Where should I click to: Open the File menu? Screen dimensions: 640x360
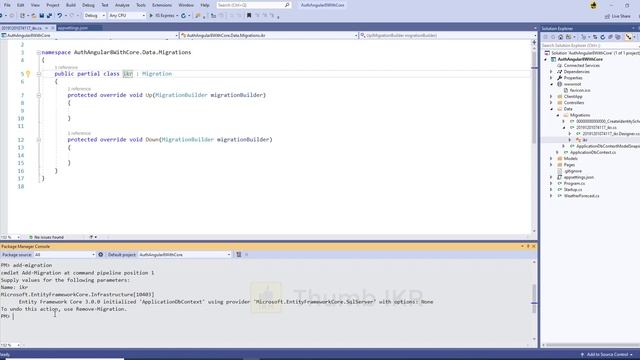[x=7, y=5]
